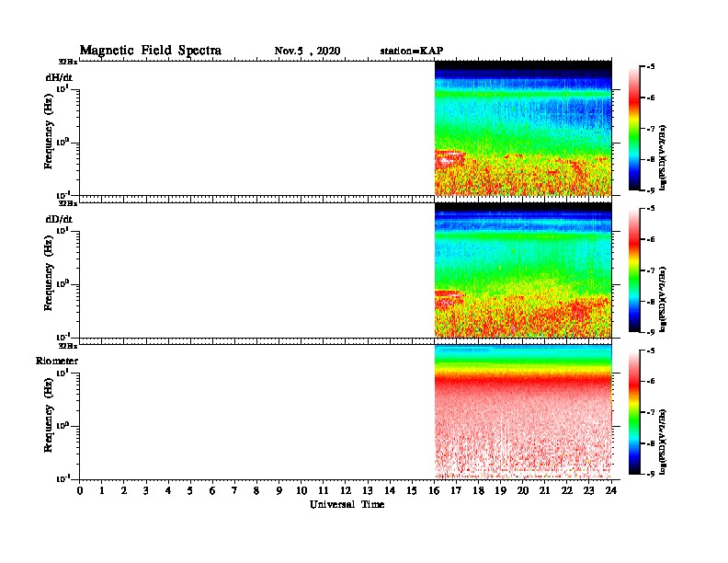This screenshot has height=563, width=728.
Task: Click the dH/dt colorbar's log(PSD) units label
Action: click(x=663, y=157)
